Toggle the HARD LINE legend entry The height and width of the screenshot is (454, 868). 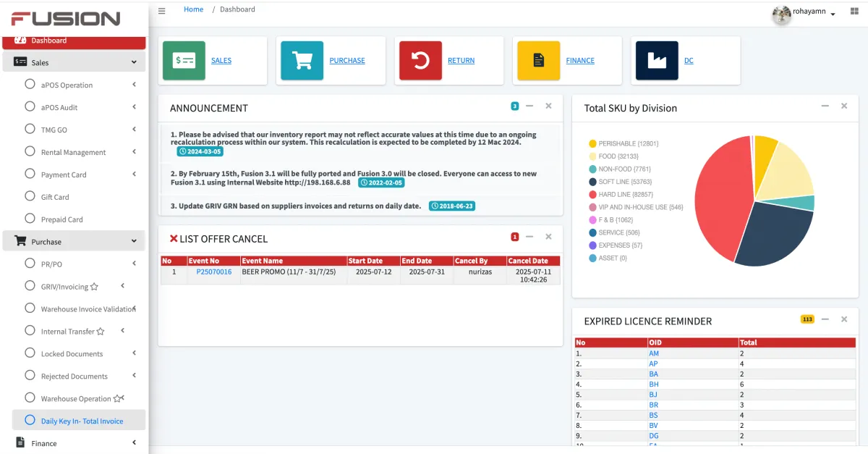625,195
